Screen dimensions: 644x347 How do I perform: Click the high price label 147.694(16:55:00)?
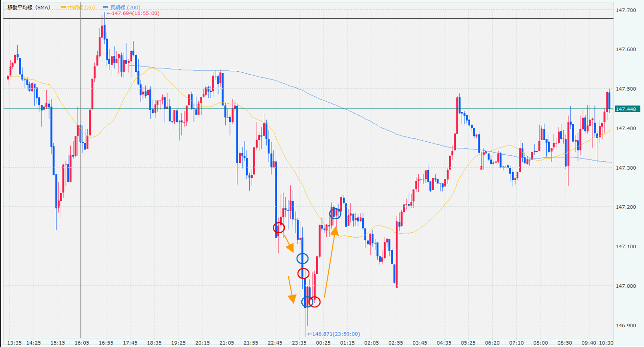[134, 13]
